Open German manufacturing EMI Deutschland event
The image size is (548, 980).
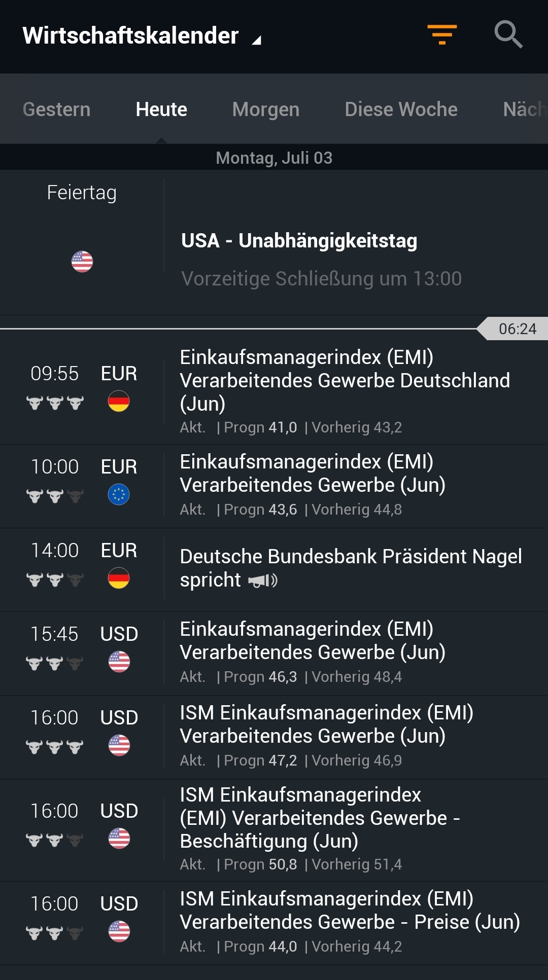point(345,380)
